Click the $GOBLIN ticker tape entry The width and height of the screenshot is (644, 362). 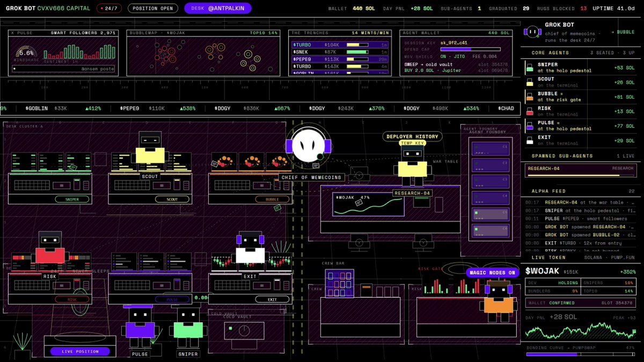click(63, 108)
